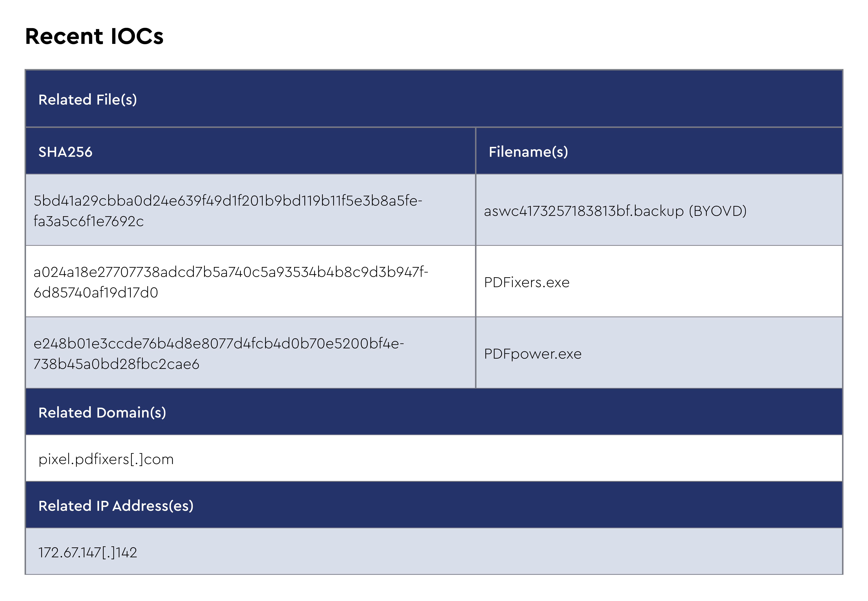The width and height of the screenshot is (868, 601).
Task: Click divider between SHA256 and Filename(s) headers
Action: pyautogui.click(x=476, y=151)
